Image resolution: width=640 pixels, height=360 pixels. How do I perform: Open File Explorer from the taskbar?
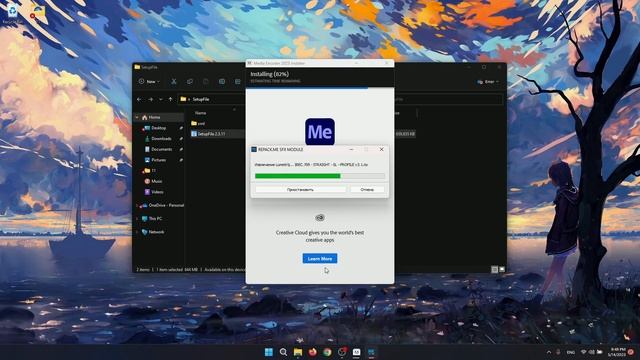298,352
